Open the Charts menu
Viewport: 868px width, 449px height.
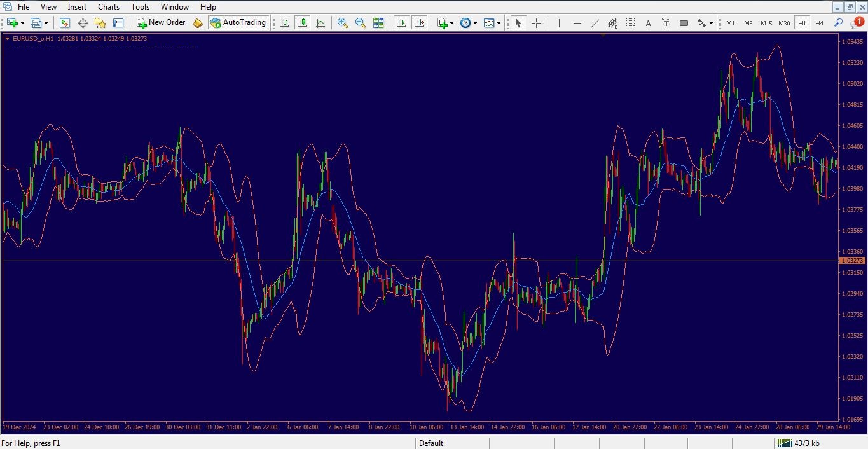pyautogui.click(x=108, y=7)
